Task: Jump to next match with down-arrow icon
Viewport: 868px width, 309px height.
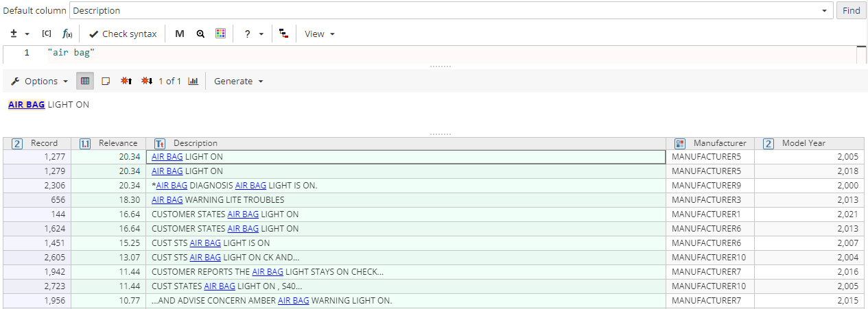Action: [146, 81]
